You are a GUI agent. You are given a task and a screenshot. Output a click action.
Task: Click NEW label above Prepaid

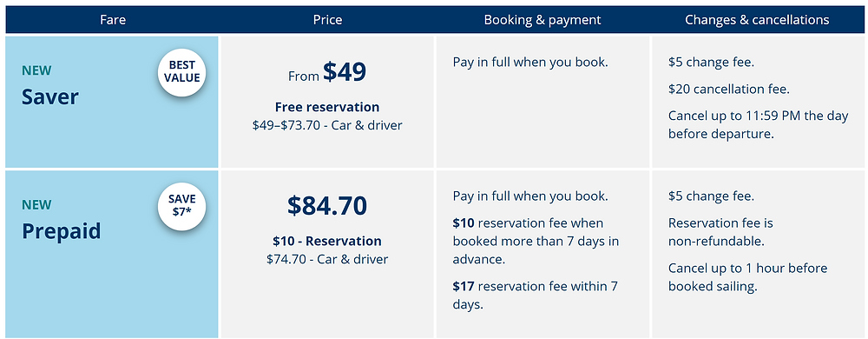(36, 205)
